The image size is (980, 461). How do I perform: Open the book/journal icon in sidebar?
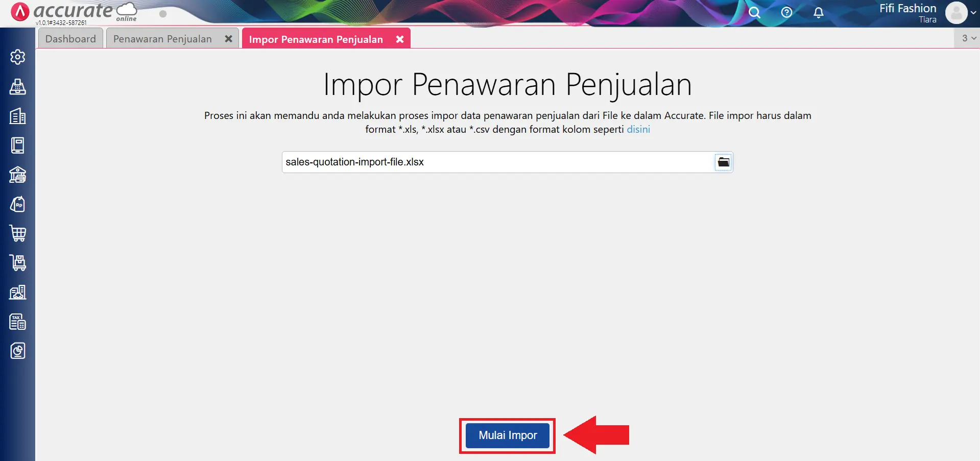click(18, 145)
